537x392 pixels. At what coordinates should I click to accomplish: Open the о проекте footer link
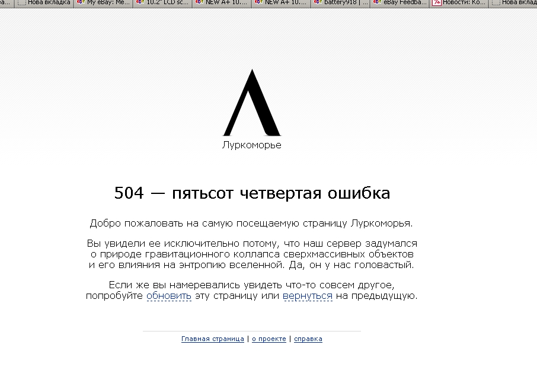pyautogui.click(x=269, y=339)
